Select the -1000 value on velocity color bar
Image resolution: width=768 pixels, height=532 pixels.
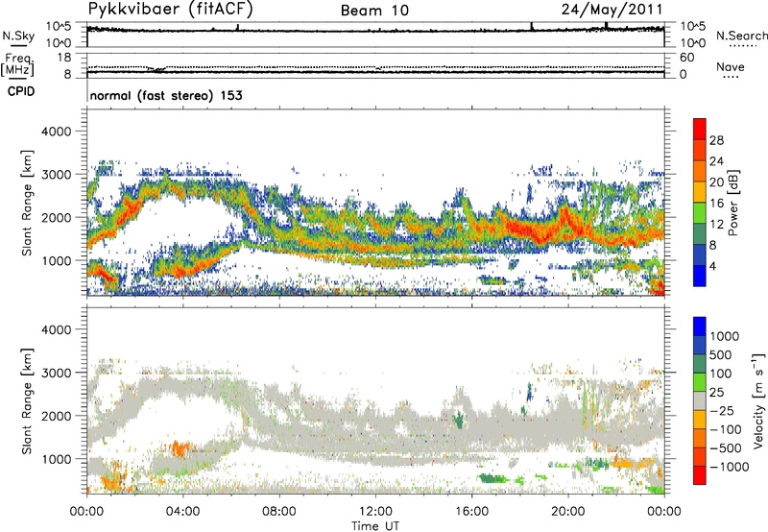click(729, 467)
